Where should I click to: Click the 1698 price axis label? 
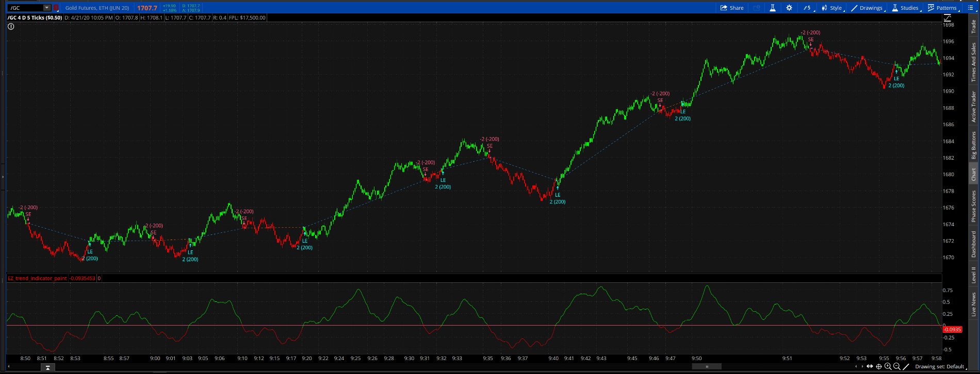(949, 25)
